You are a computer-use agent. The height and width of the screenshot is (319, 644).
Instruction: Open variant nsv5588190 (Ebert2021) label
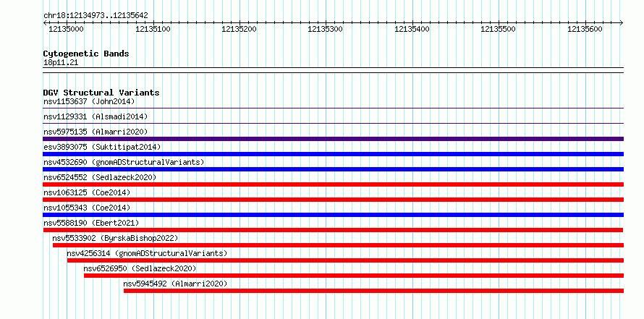(x=91, y=223)
